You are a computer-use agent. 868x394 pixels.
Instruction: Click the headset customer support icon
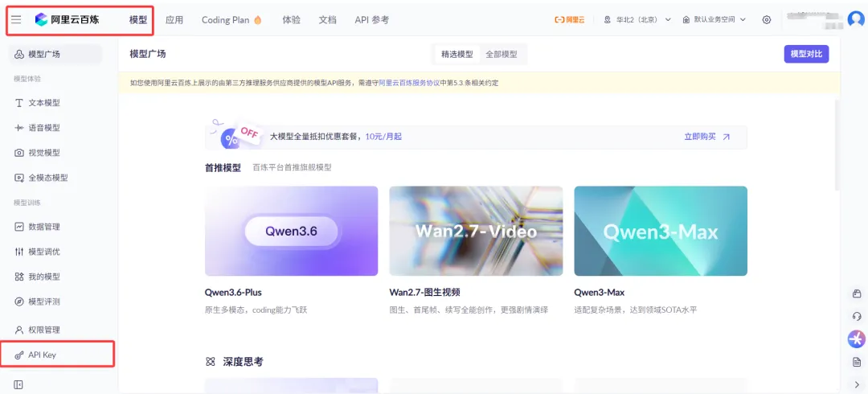857,317
